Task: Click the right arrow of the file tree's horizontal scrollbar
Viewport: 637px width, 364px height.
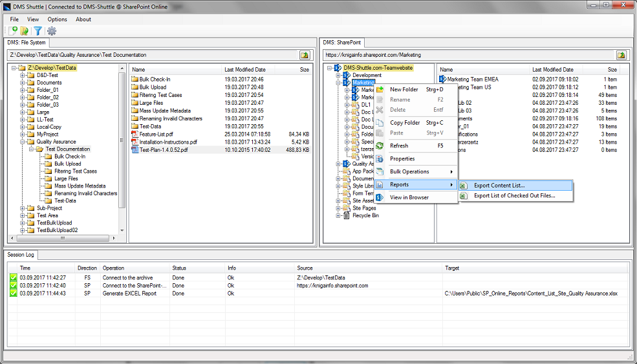Action: pos(114,238)
